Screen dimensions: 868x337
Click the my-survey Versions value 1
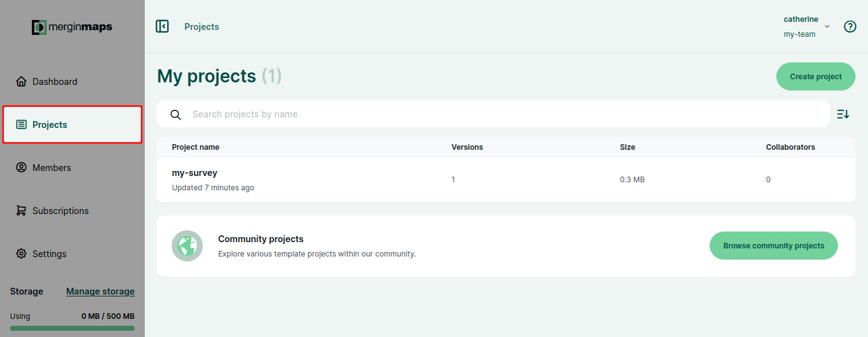pos(454,180)
